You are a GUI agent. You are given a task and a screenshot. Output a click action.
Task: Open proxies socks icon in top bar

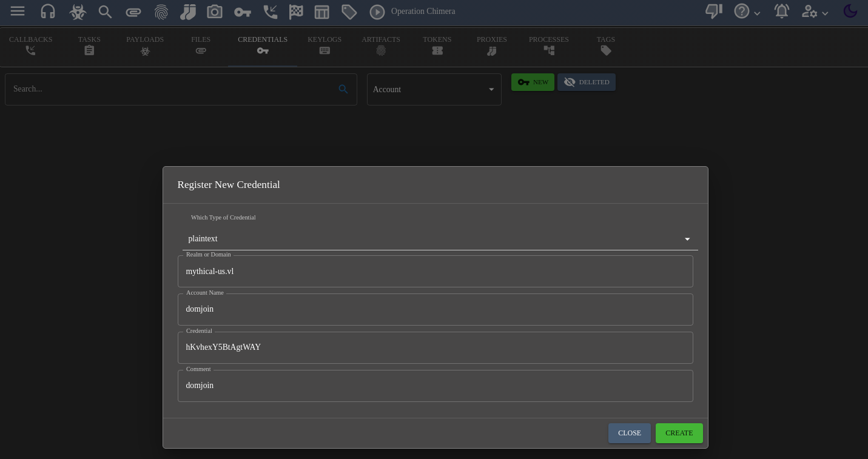pyautogui.click(x=188, y=12)
